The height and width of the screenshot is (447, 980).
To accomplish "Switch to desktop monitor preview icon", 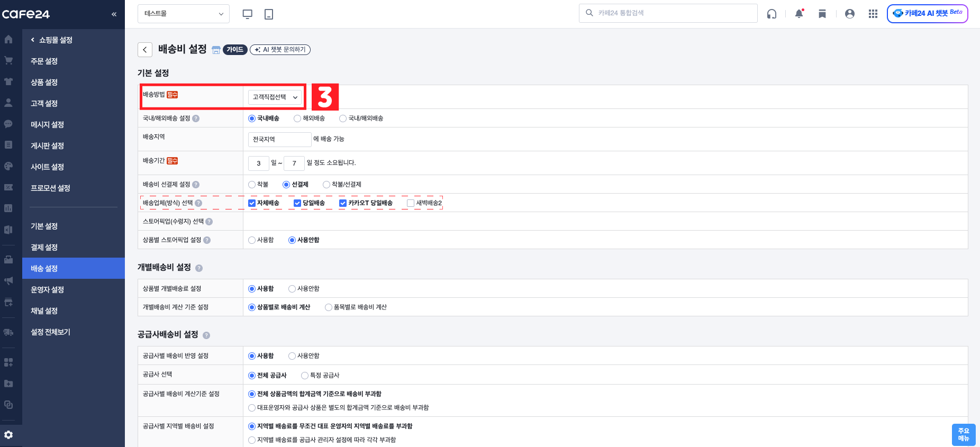I will tap(247, 14).
